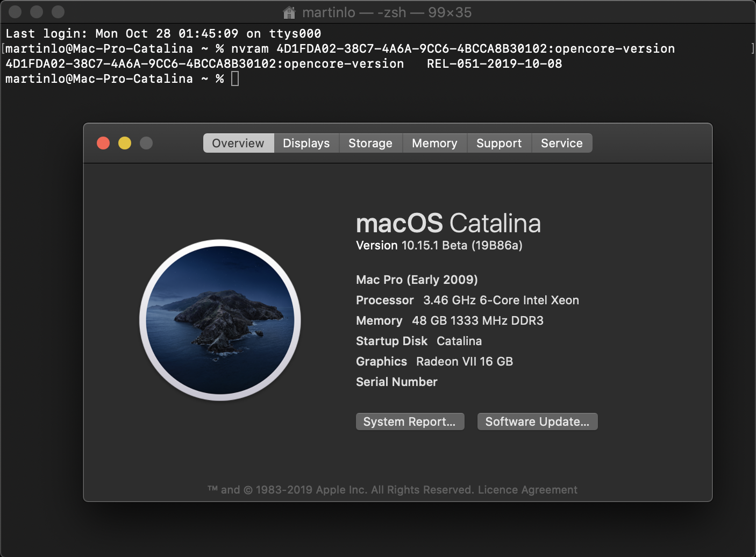Open the Storage tab
Viewport: 756px width, 557px height.
pyautogui.click(x=370, y=143)
